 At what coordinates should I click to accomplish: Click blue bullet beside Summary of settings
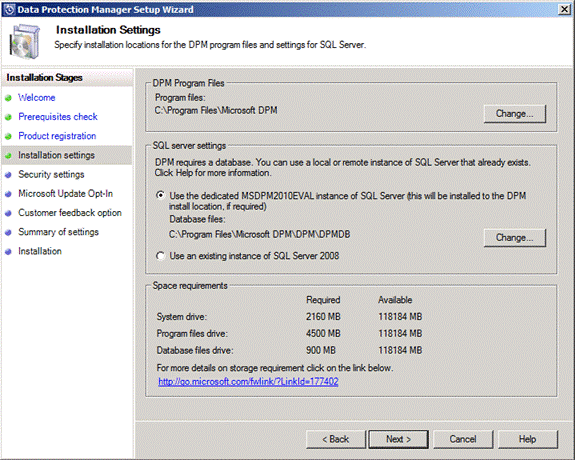(8, 232)
